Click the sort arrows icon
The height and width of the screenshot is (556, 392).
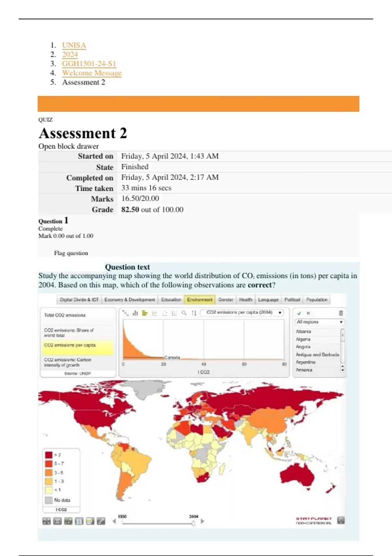(194, 313)
